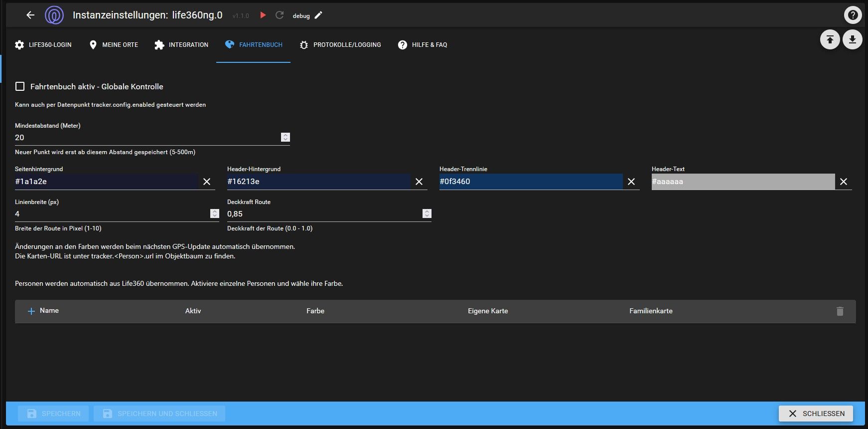Adjust Mindestabstand stepper arrows

tap(286, 137)
